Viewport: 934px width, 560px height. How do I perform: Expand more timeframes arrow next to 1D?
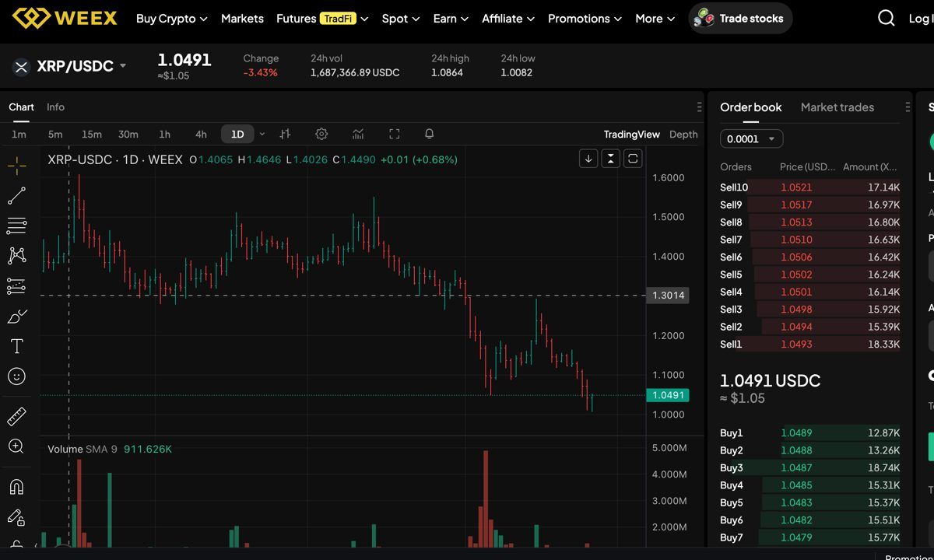tap(262, 134)
